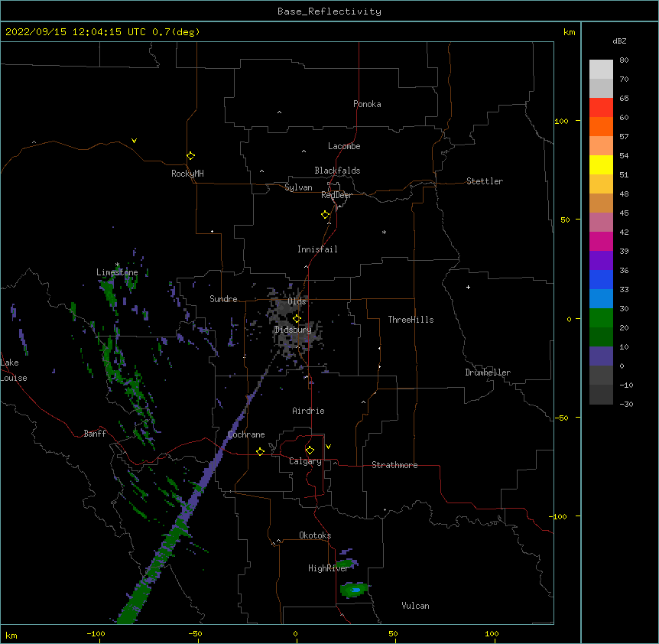Click the RedDeer city label
The height and width of the screenshot is (644, 659).
click(336, 195)
